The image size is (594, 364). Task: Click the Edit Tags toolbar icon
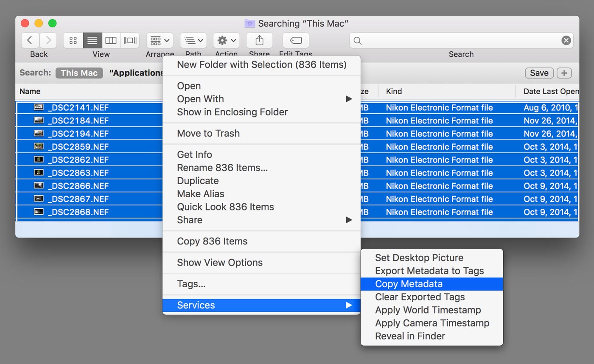296,40
